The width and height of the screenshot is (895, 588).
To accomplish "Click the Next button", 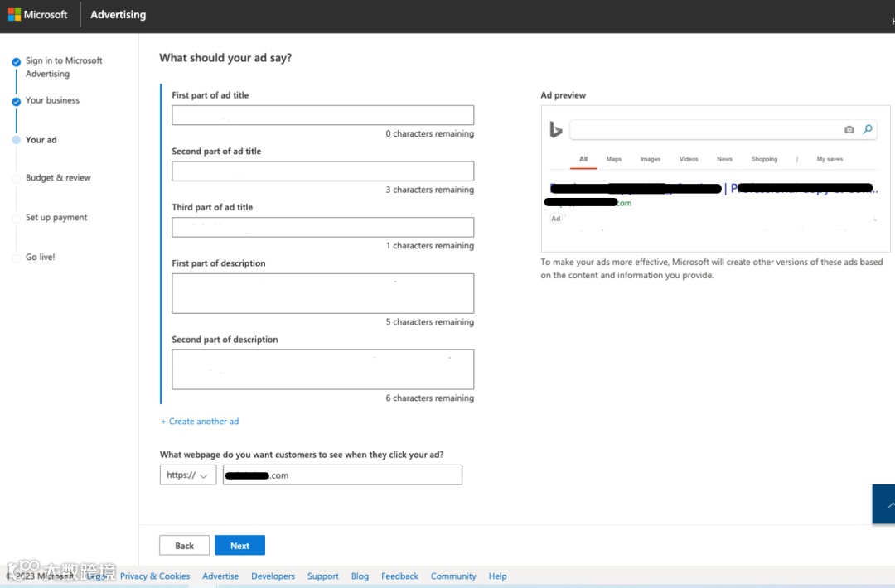I will pyautogui.click(x=239, y=545).
